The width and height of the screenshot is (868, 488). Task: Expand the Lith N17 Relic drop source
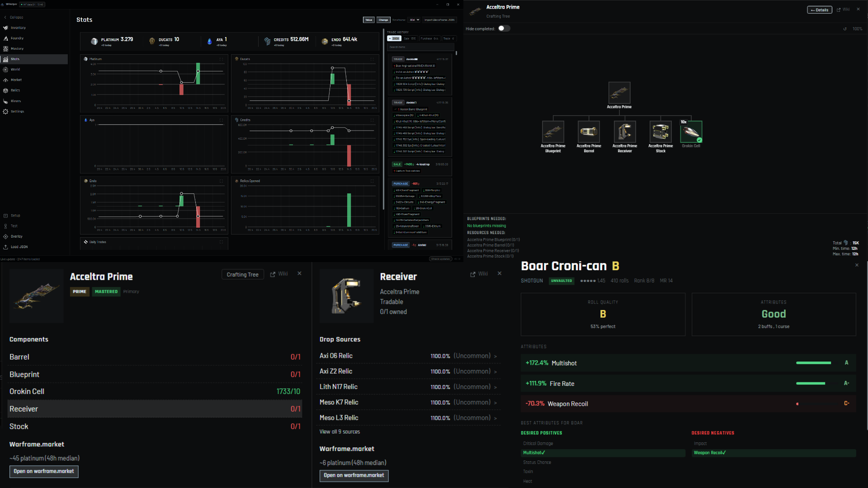coord(408,387)
